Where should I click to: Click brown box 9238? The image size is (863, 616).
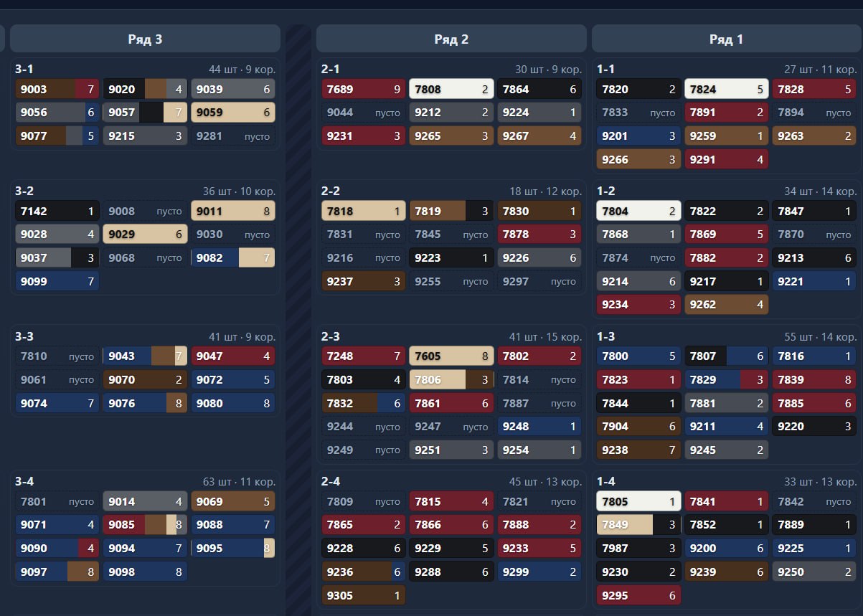638,450
